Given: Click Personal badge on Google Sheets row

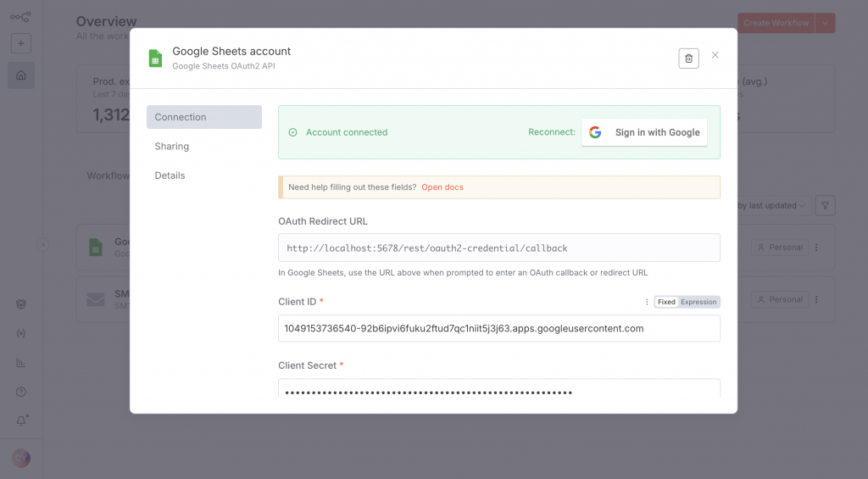Looking at the screenshot, I should coord(780,247).
